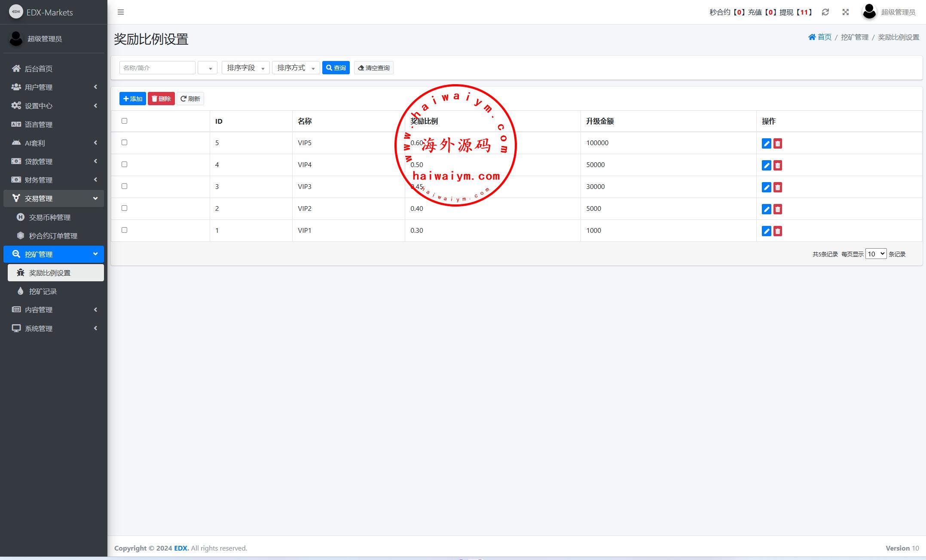Click the fullscreen expand icon
Screen dimensions: 926x560
click(x=845, y=12)
